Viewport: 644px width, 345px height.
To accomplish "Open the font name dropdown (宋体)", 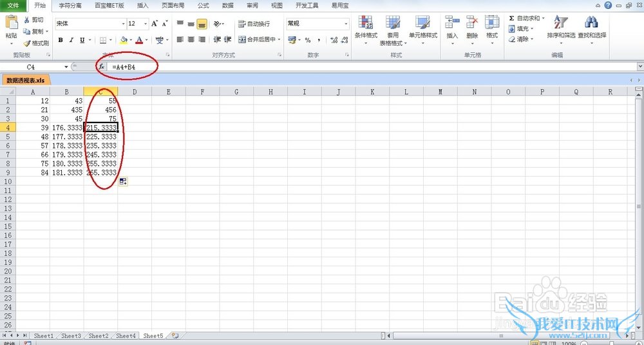I will pos(123,24).
